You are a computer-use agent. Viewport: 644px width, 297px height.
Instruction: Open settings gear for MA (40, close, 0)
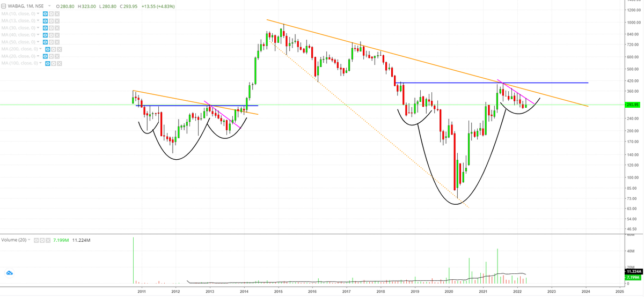[51, 35]
